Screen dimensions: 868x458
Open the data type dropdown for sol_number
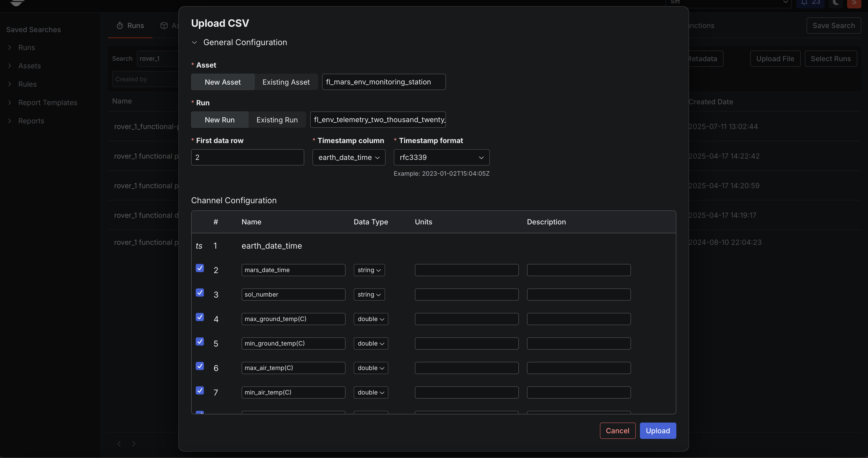369,295
